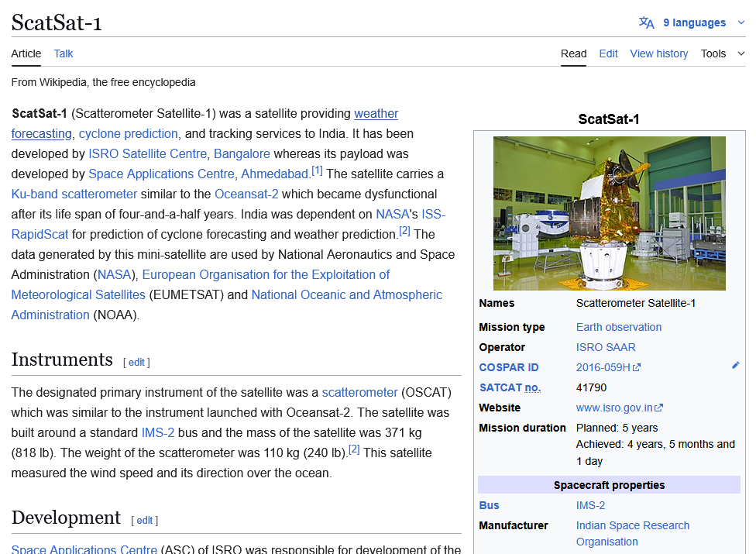
Task: Click the SATCAT value 41790
Action: 591,387
